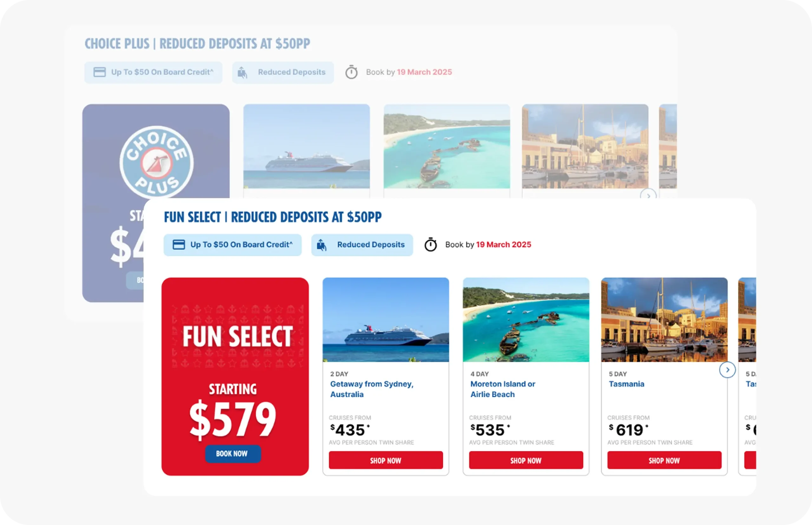Screen dimensions: 812x525
Task: Select the Up To $50 On Board Credit tag
Action: (x=232, y=245)
